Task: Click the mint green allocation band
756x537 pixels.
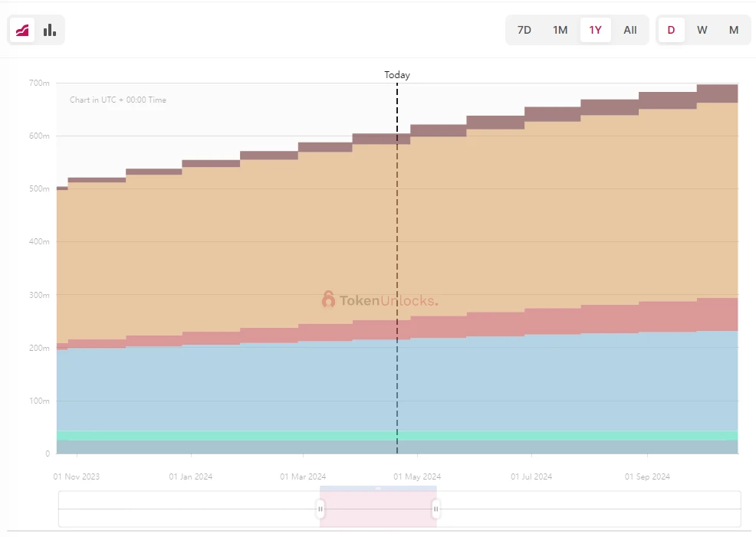Action: click(230, 435)
